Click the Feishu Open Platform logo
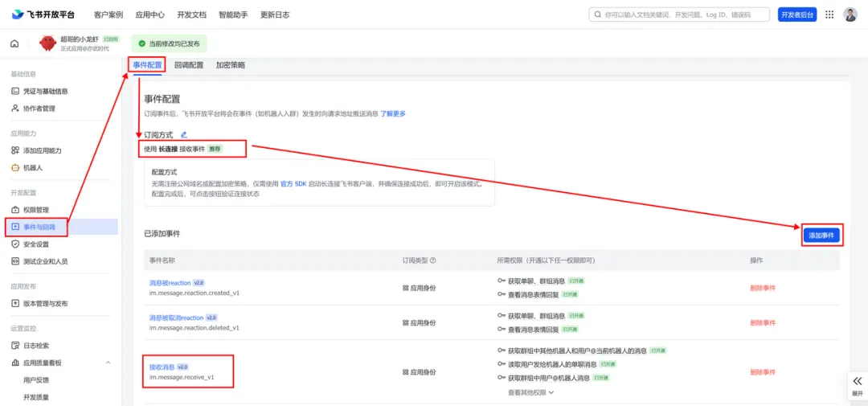 coord(43,14)
